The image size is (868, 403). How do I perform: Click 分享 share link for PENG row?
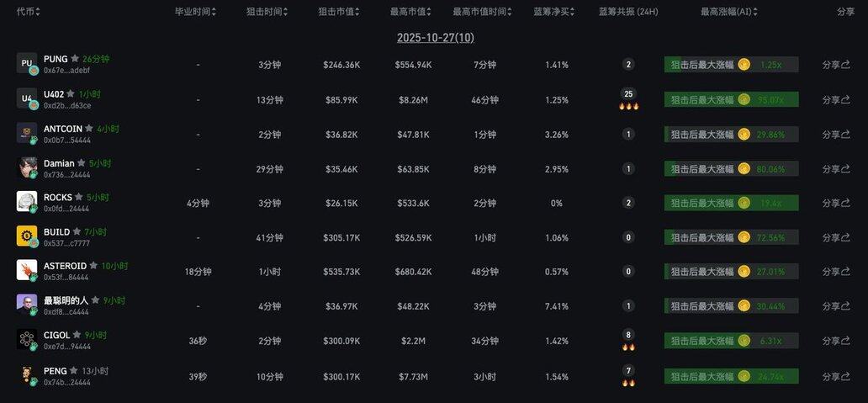[836, 376]
